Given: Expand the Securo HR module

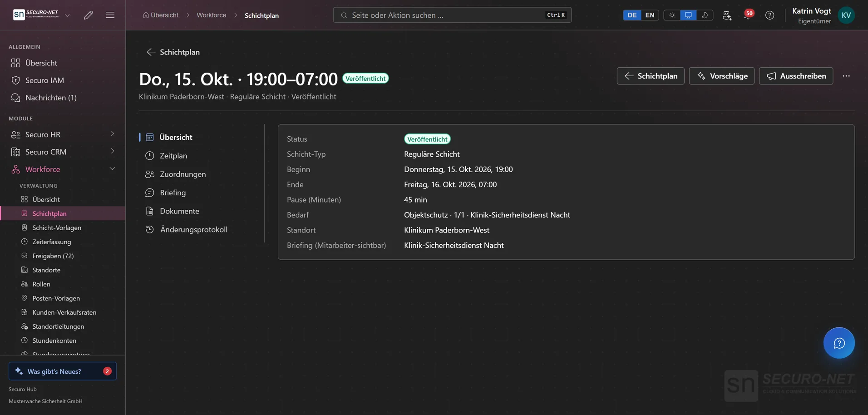Looking at the screenshot, I should coord(63,134).
